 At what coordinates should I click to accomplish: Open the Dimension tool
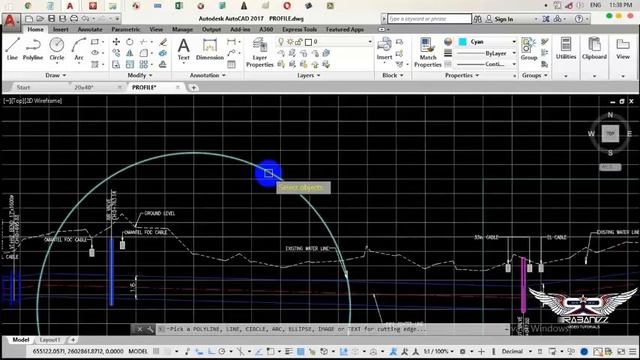point(210,49)
